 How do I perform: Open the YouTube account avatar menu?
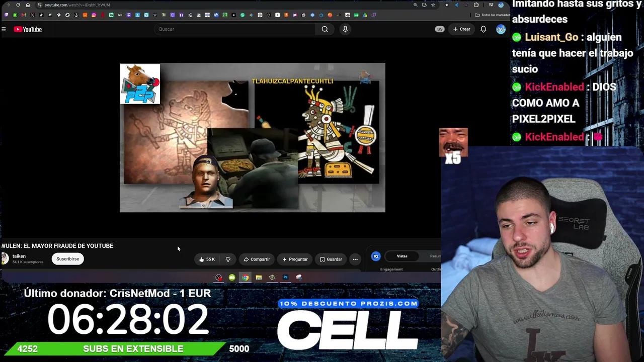pyautogui.click(x=501, y=29)
